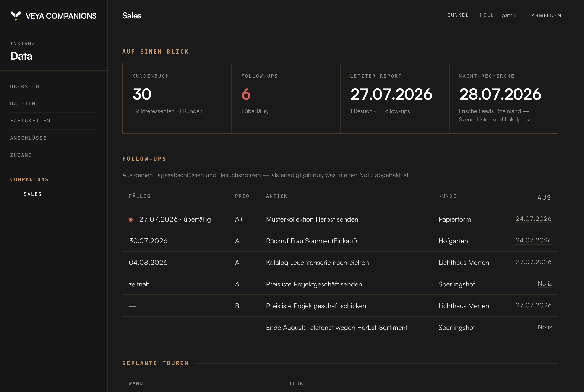Screen dimensions: 584x392
Task: Click 'Musterkollektion Herbst senden' action
Action: (x=312, y=219)
